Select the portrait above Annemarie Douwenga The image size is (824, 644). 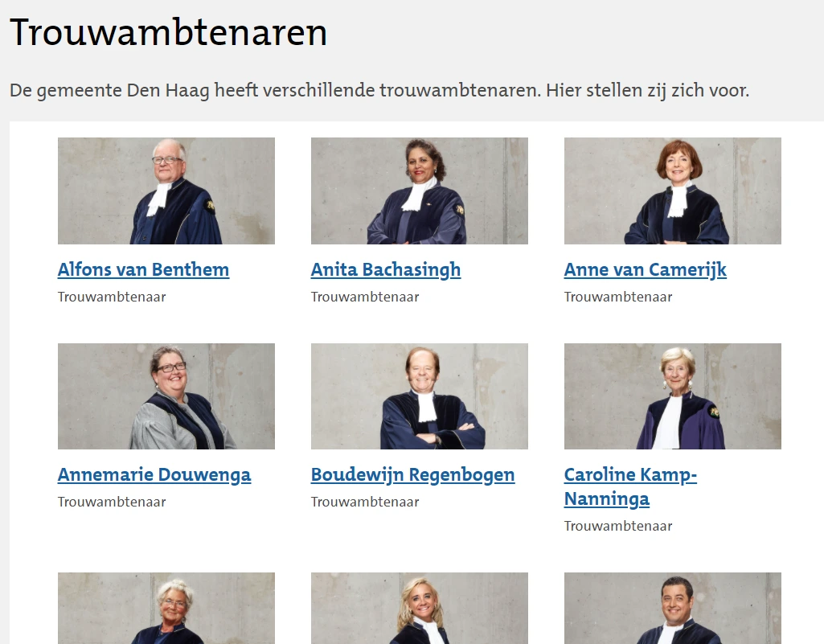click(x=166, y=396)
